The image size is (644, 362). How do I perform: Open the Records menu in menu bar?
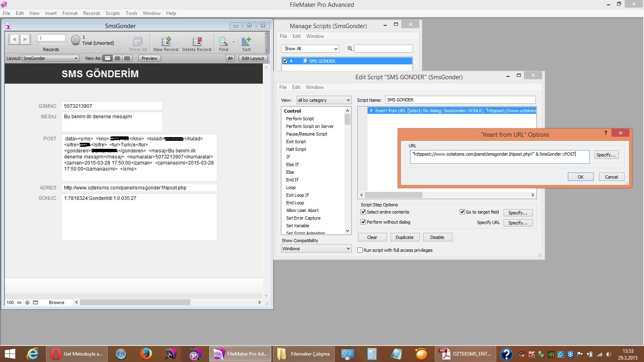tap(92, 13)
